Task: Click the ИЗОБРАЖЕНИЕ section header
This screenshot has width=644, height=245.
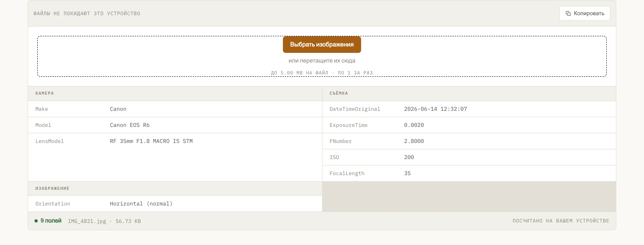Action: tap(52, 188)
